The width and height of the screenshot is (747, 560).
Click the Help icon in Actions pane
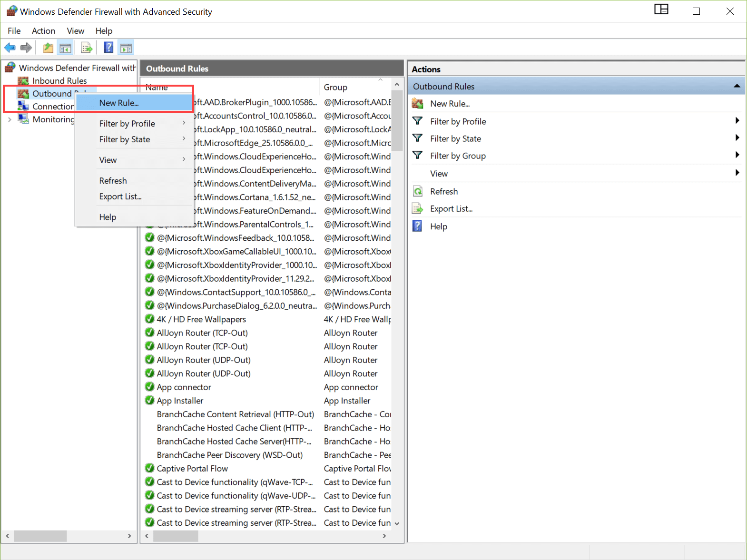[417, 226]
